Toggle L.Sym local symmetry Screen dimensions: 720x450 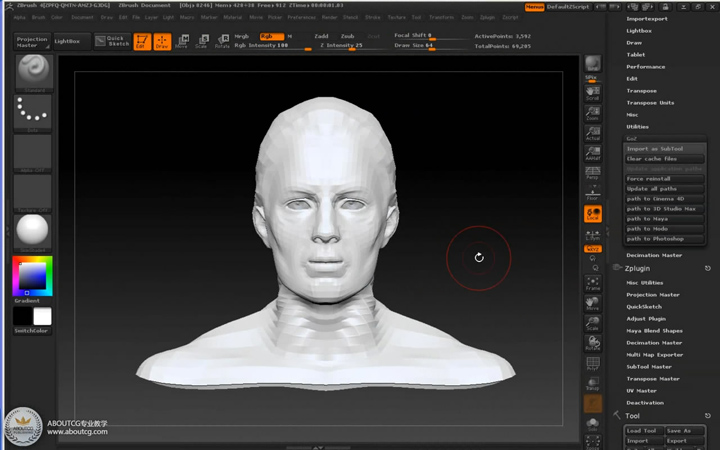pyautogui.click(x=593, y=234)
